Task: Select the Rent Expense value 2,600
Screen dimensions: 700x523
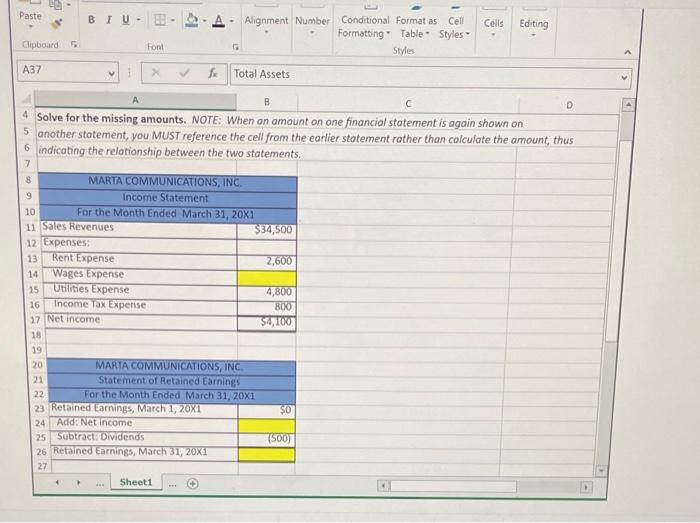Action: click(267, 261)
